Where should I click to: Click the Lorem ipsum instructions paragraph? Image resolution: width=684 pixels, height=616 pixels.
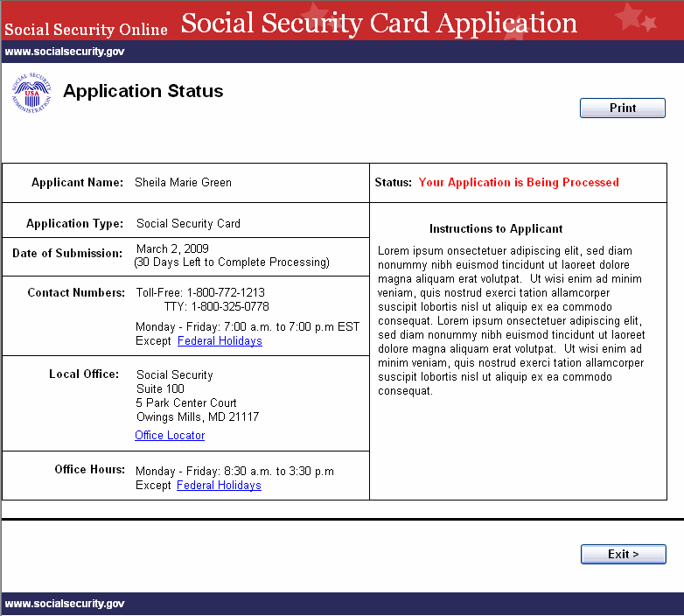(x=511, y=320)
